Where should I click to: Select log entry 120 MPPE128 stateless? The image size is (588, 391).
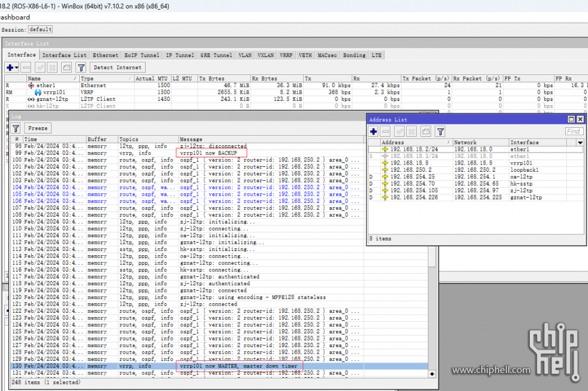(x=220, y=297)
